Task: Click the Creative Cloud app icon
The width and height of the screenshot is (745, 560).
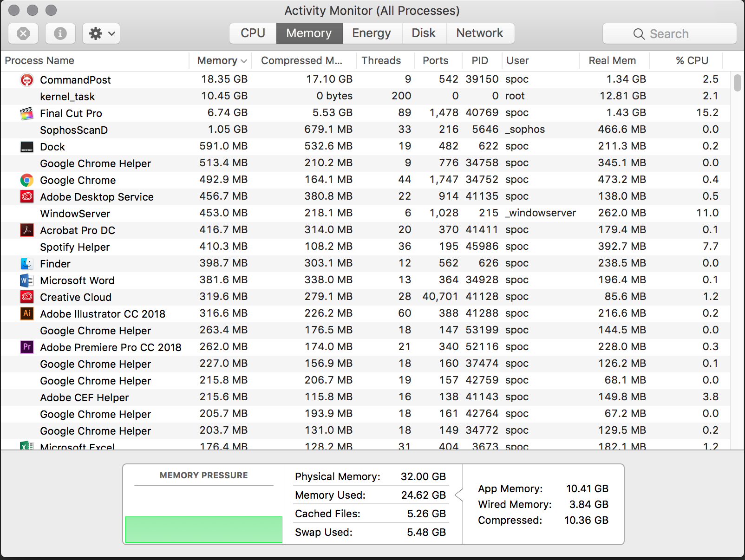Action: (x=26, y=297)
